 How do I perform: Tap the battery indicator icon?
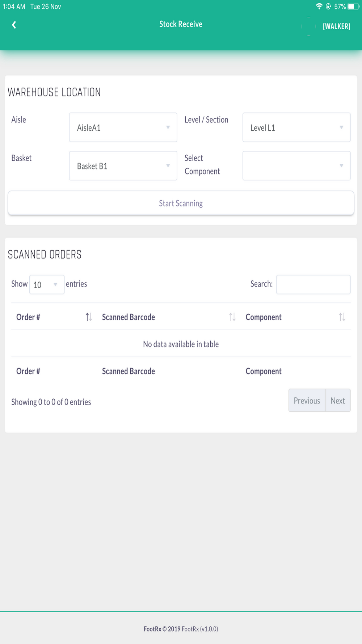click(x=353, y=6)
